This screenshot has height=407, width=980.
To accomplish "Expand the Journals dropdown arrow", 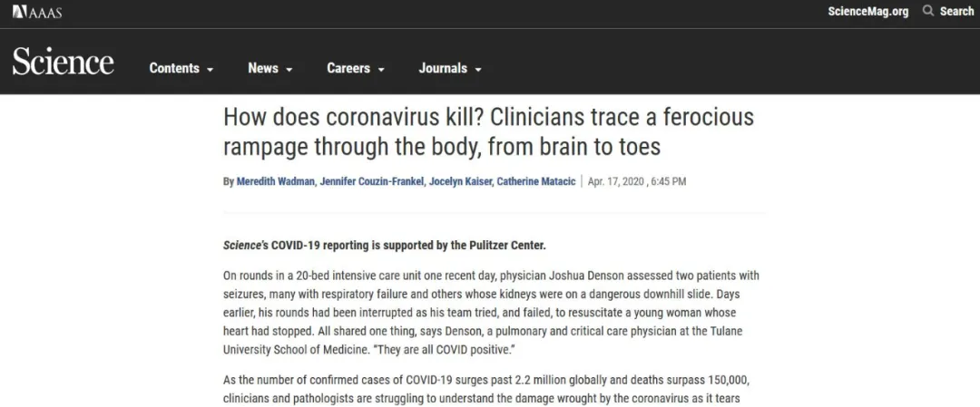I will click(x=478, y=70).
